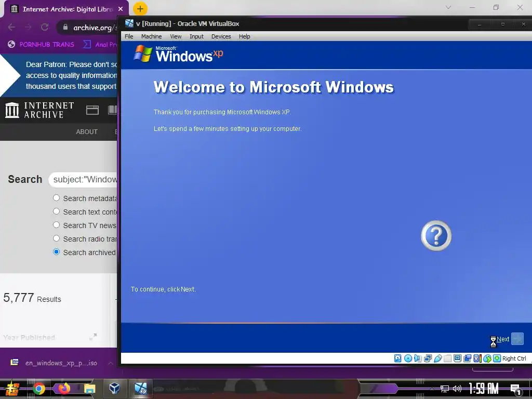532x399 pixels.
Task: Open a new browser tab with plus button
Action: pyautogui.click(x=140, y=9)
